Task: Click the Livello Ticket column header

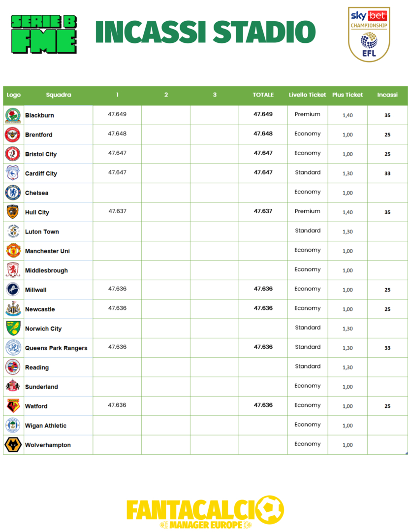Action: 307,95
